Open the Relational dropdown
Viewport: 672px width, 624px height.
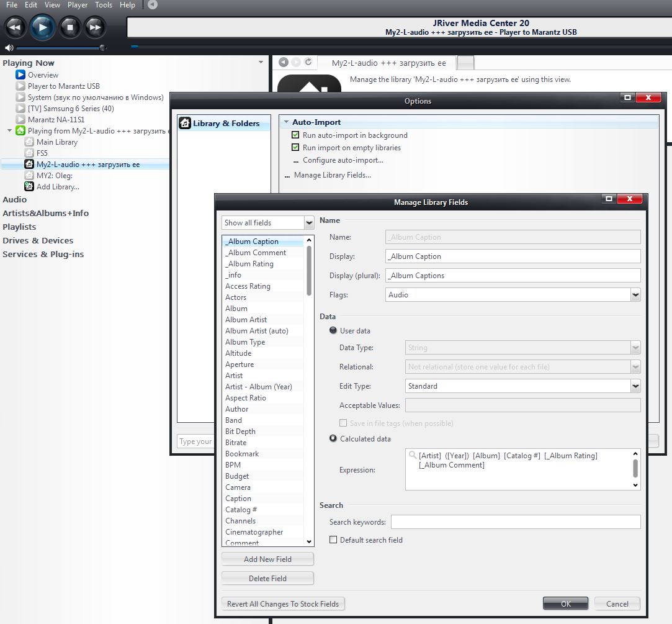(x=635, y=367)
